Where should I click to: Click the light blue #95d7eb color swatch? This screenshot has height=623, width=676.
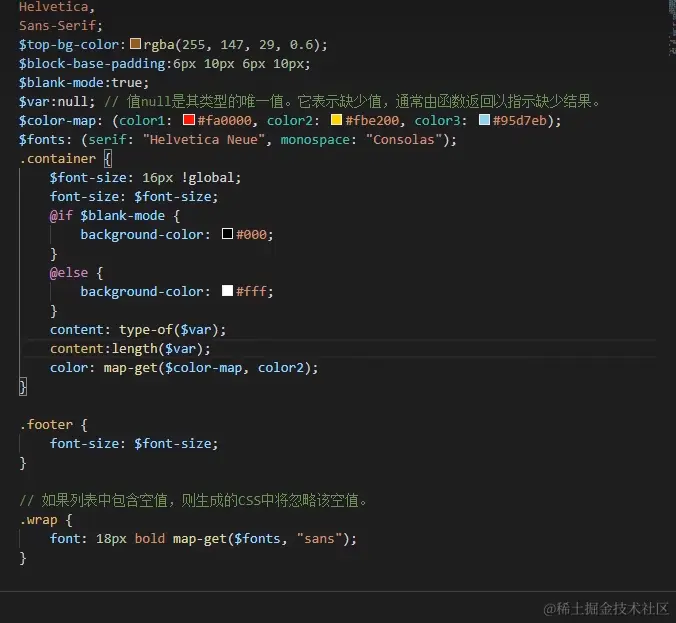[484, 119]
